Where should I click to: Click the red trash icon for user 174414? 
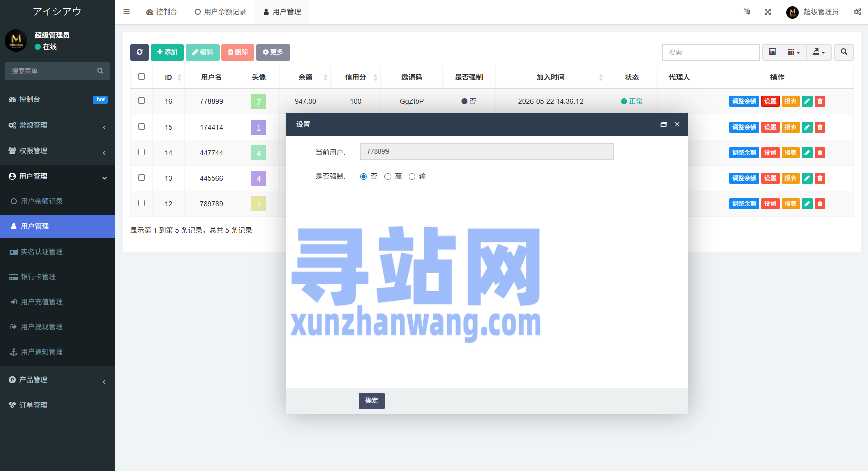click(820, 127)
